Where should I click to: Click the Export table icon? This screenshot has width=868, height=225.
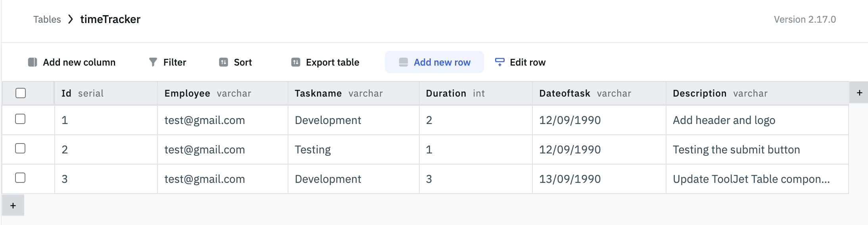(296, 62)
